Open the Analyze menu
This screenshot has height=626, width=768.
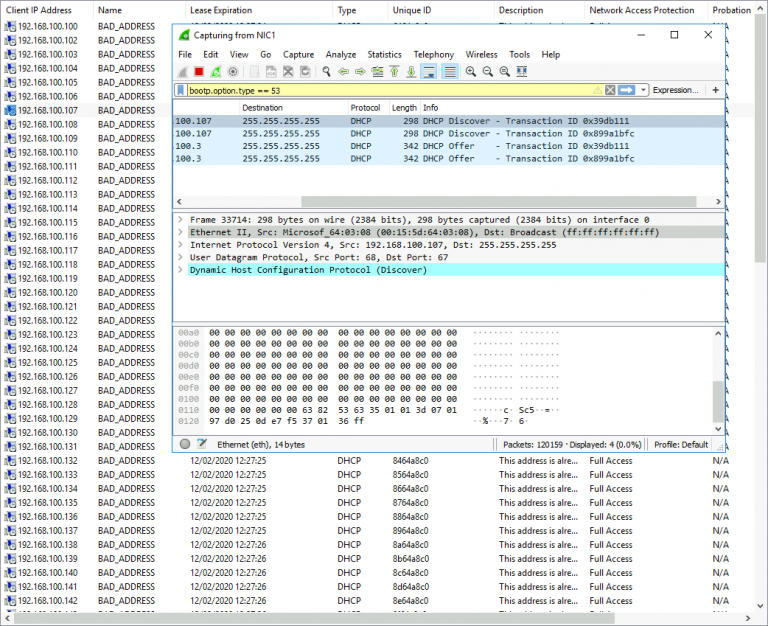[341, 54]
